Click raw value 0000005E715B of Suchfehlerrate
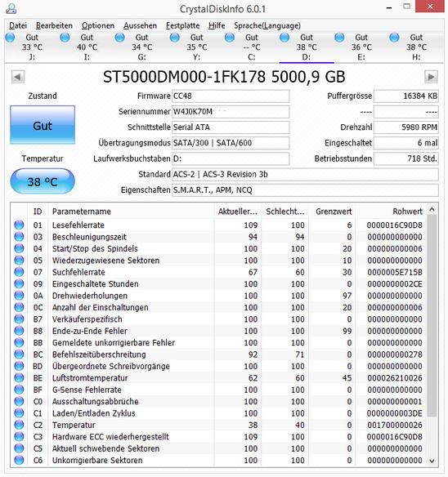 click(x=395, y=272)
